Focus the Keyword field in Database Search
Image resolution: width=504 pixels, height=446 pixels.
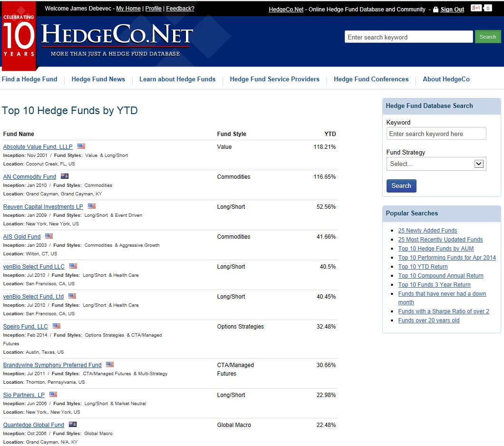point(436,134)
